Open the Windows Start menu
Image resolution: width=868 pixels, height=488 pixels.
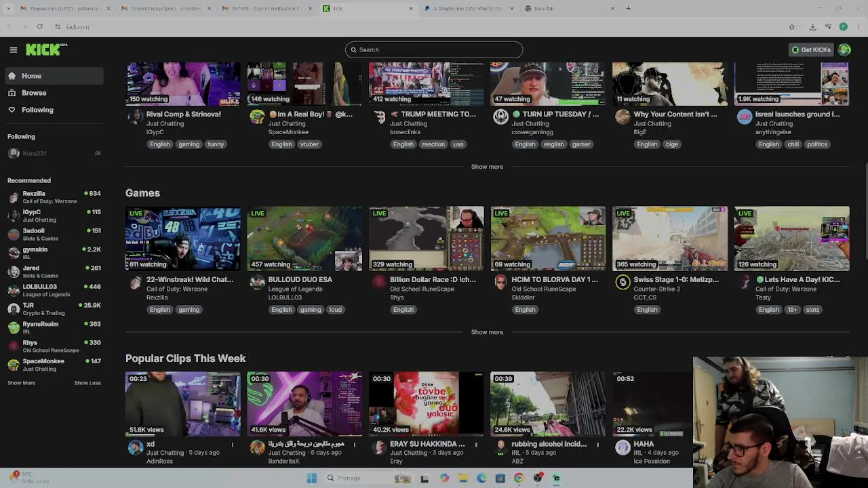tap(311, 479)
